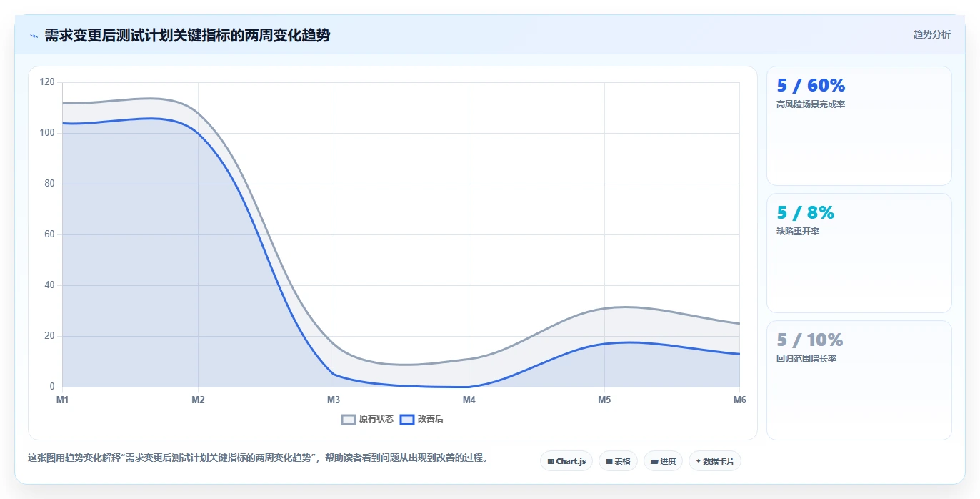
Task: Click the blue 改善后 legend swatch
Action: pyautogui.click(x=406, y=419)
